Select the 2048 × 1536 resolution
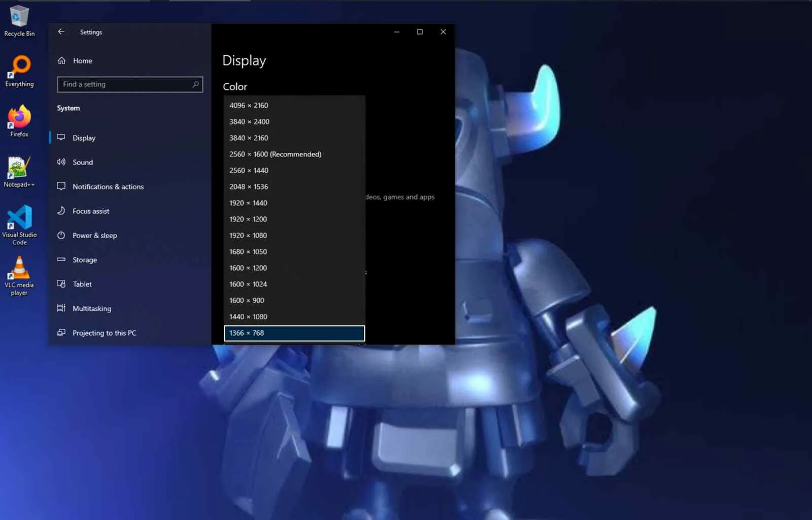 coord(294,186)
